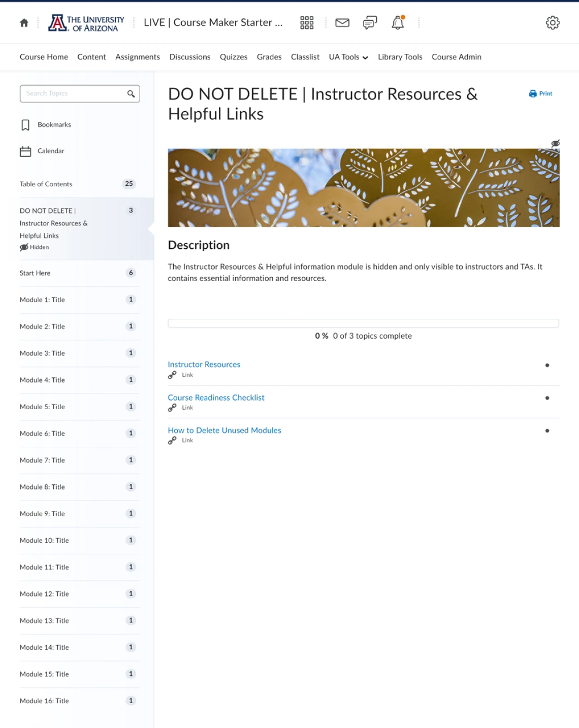Select Module 10: Title in the sidebar
Image resolution: width=579 pixels, height=728 pixels.
pos(80,541)
